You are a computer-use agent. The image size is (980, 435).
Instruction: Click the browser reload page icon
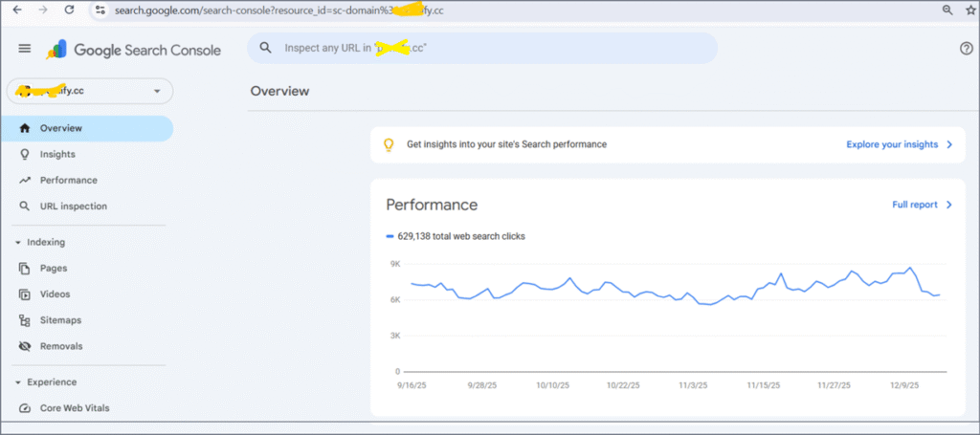69,10
